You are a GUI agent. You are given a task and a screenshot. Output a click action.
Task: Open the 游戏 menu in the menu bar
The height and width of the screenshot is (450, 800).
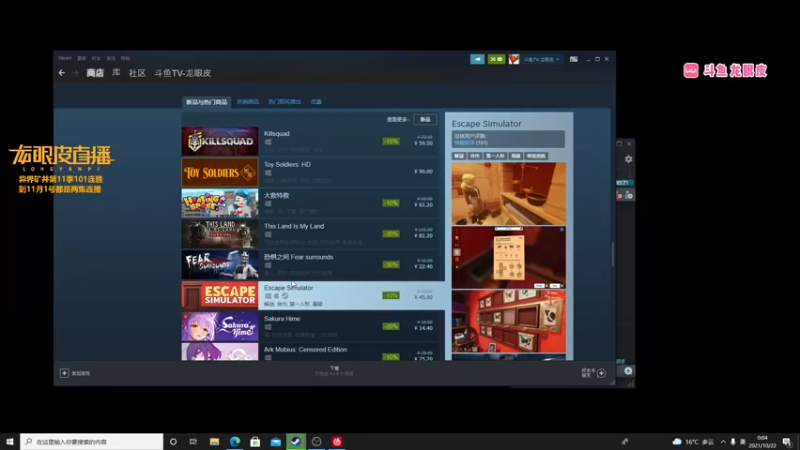[x=111, y=58]
